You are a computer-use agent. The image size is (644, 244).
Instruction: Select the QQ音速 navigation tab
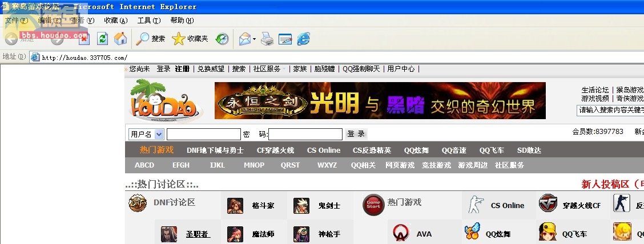pos(454,151)
